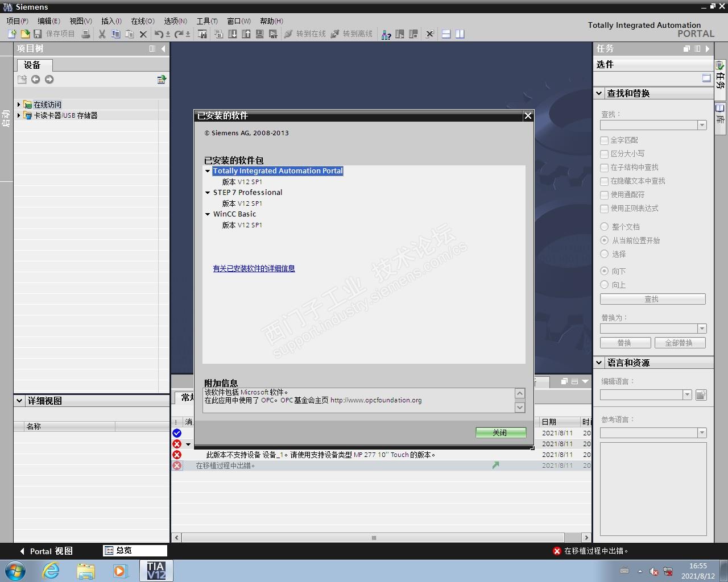The height and width of the screenshot is (582, 728).
Task: Collapse the STEP 7 Professional entry
Action: 208,193
